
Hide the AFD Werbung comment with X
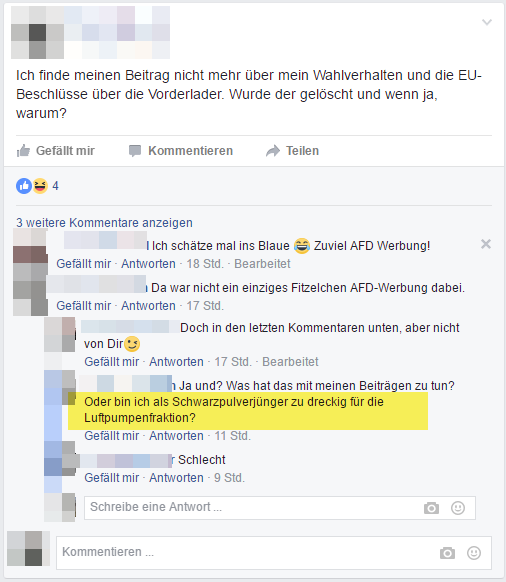pos(486,244)
